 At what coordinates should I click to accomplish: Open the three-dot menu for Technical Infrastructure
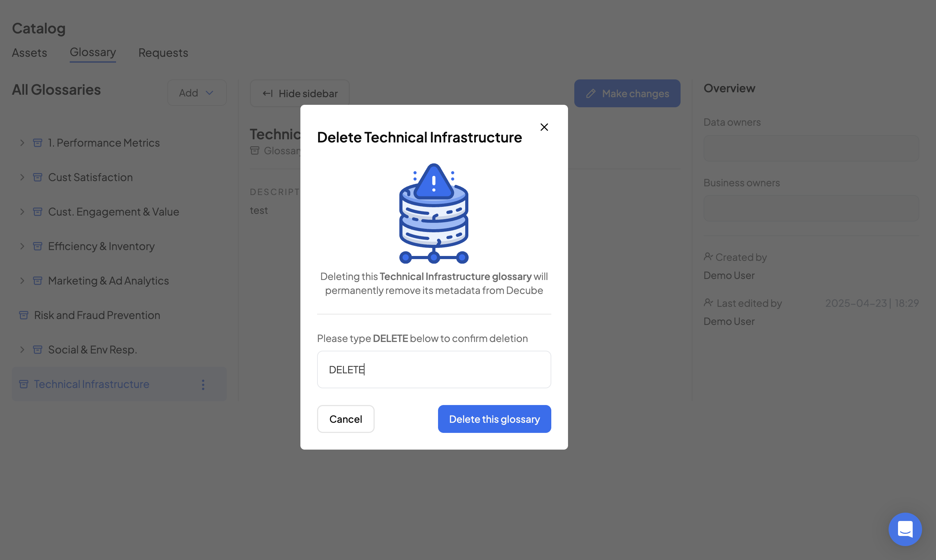click(203, 384)
